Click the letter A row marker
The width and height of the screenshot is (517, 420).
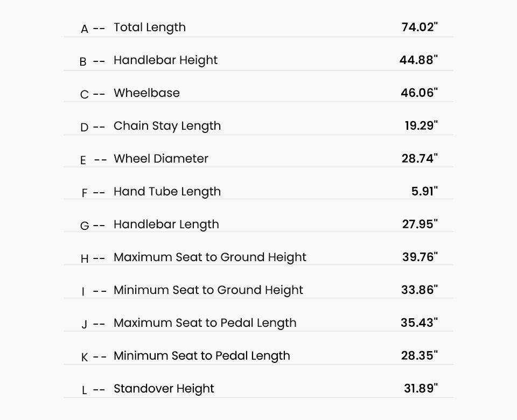(85, 29)
